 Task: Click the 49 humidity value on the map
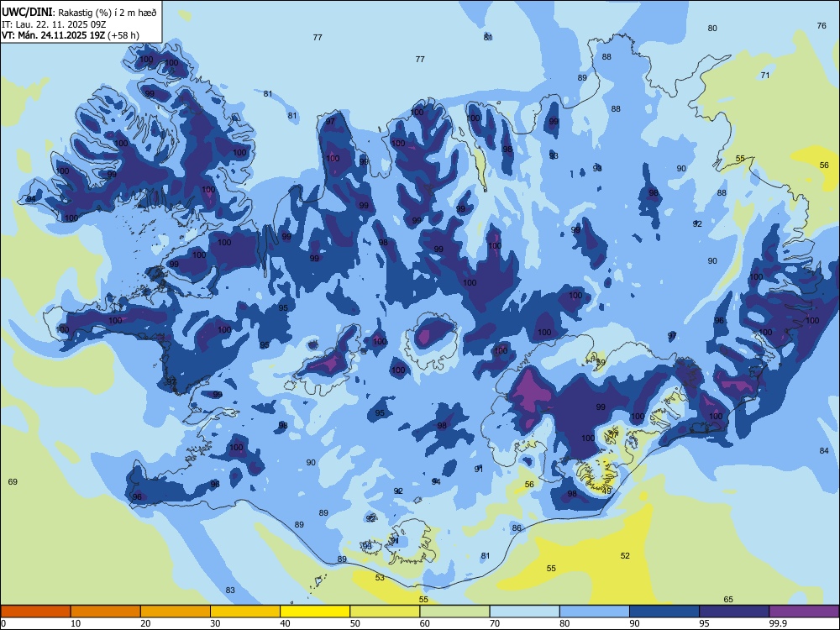pyautogui.click(x=606, y=491)
